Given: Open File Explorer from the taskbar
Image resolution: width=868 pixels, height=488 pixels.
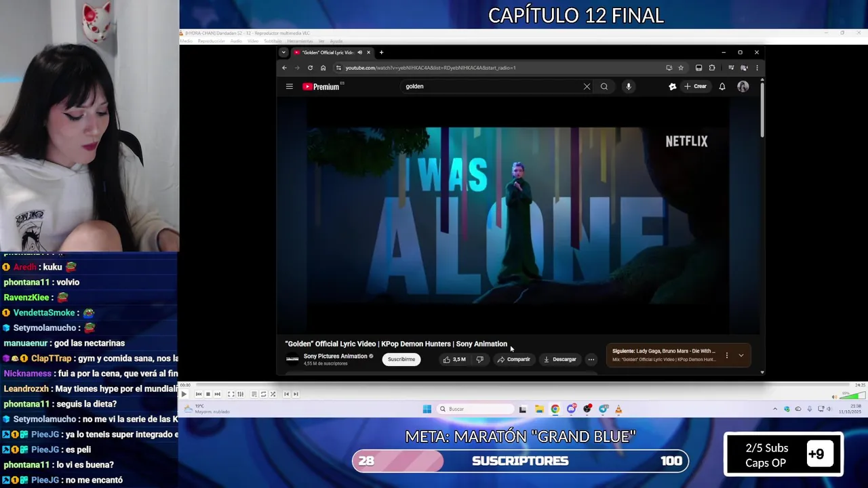Looking at the screenshot, I should click(x=539, y=409).
